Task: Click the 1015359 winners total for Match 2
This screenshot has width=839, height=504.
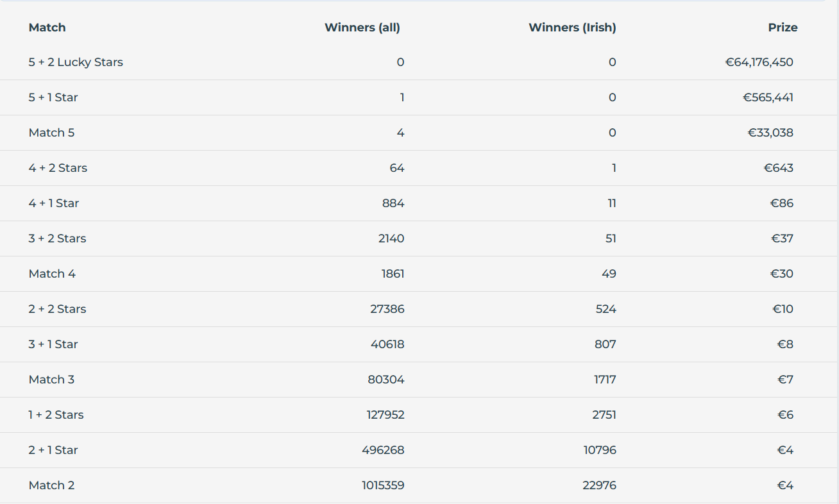Action: [382, 485]
